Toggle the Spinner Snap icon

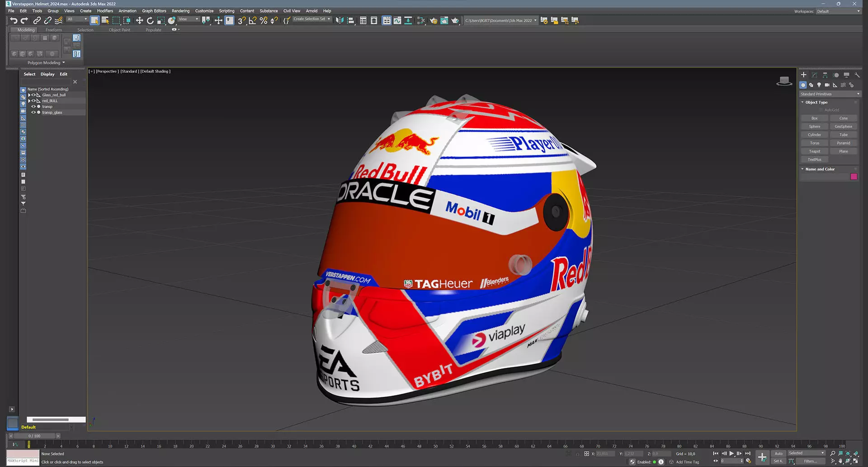pos(274,20)
